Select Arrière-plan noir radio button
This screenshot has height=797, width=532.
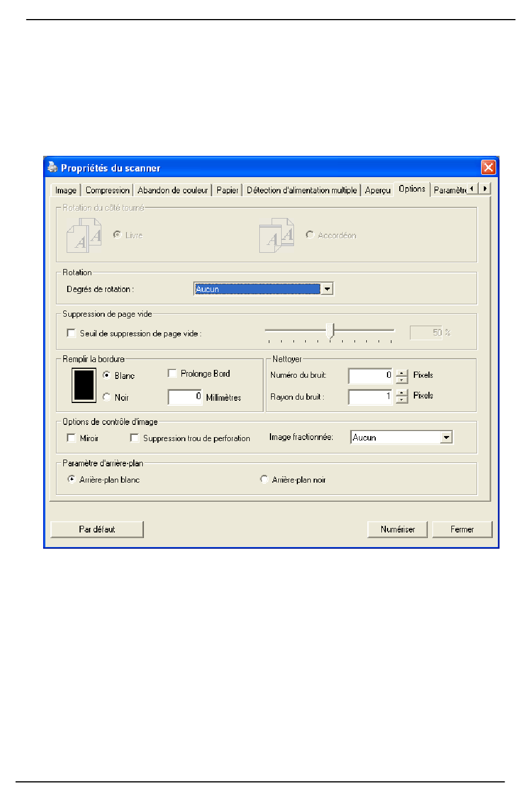[x=264, y=479]
